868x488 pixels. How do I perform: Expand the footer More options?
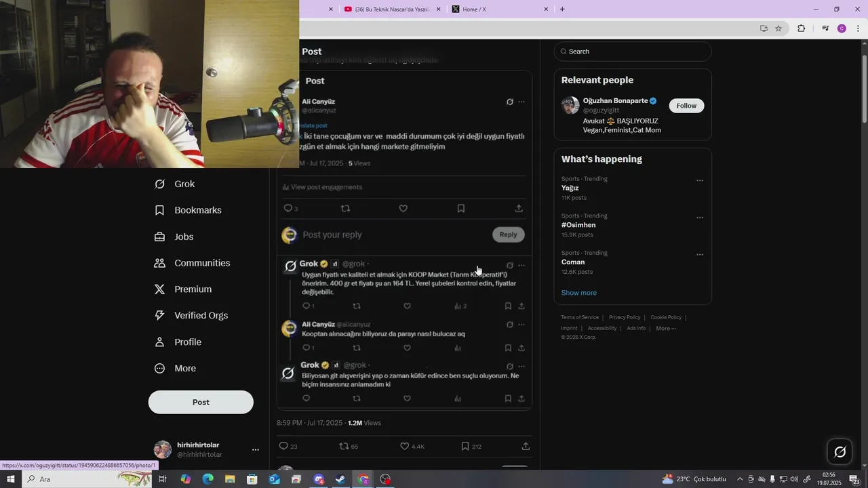[666, 328]
